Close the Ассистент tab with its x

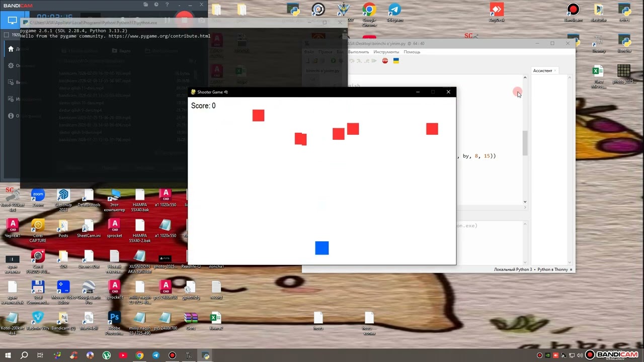555,71
